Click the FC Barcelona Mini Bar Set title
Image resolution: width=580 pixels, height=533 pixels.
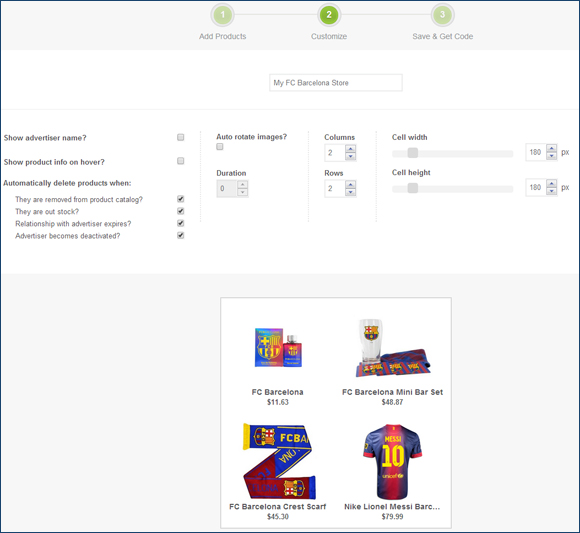(392, 392)
